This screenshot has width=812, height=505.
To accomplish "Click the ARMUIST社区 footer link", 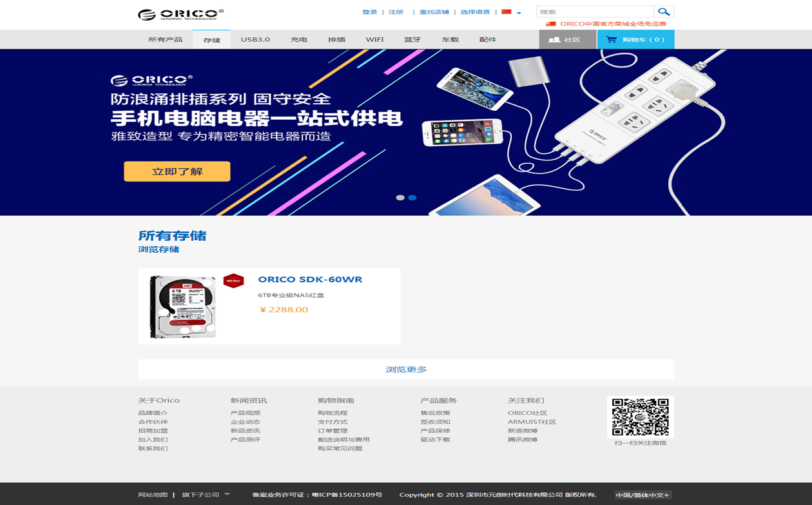I will click(532, 422).
